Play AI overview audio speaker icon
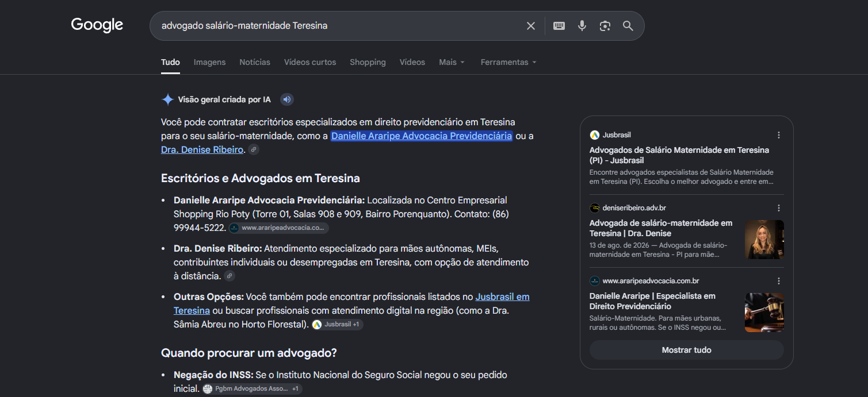 287,99
